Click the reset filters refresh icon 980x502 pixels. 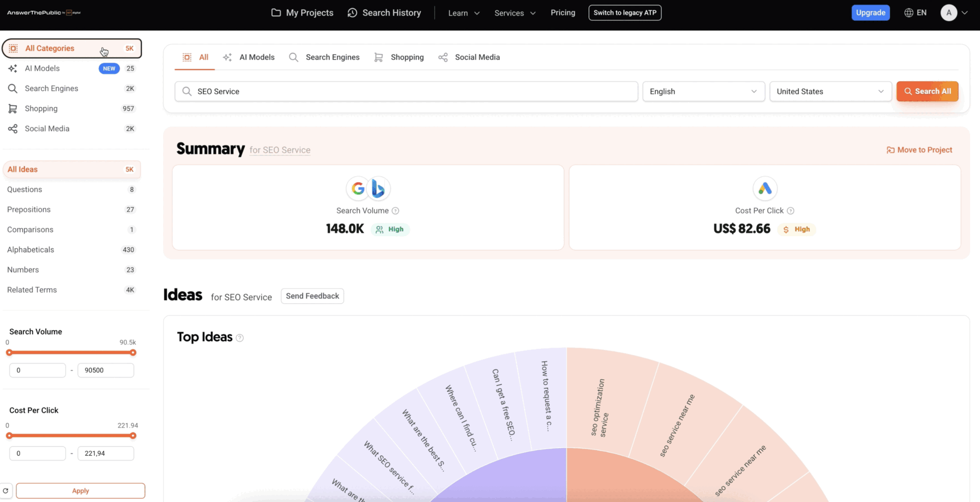click(6, 491)
